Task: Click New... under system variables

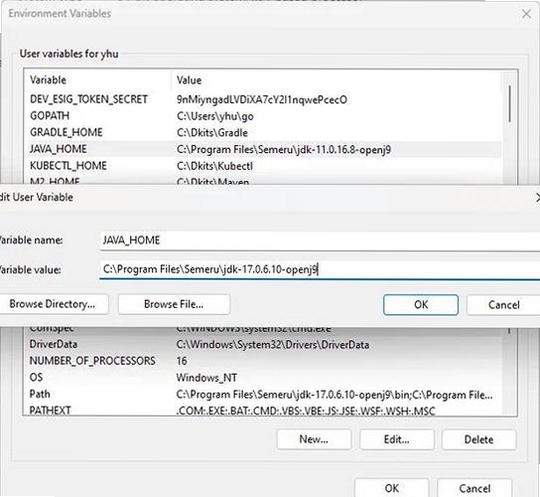Action: [x=314, y=439]
